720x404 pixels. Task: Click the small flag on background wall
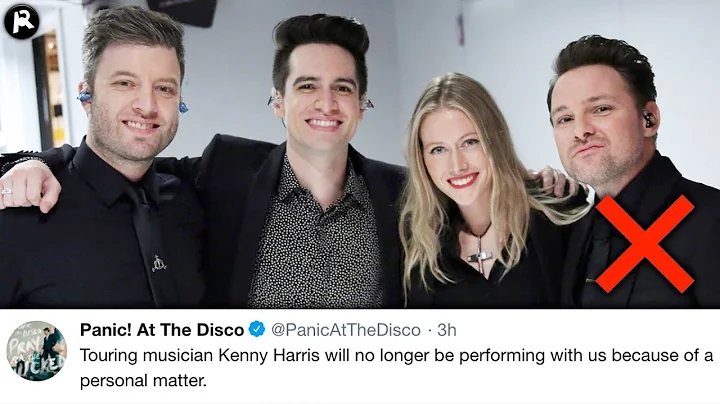click(461, 30)
